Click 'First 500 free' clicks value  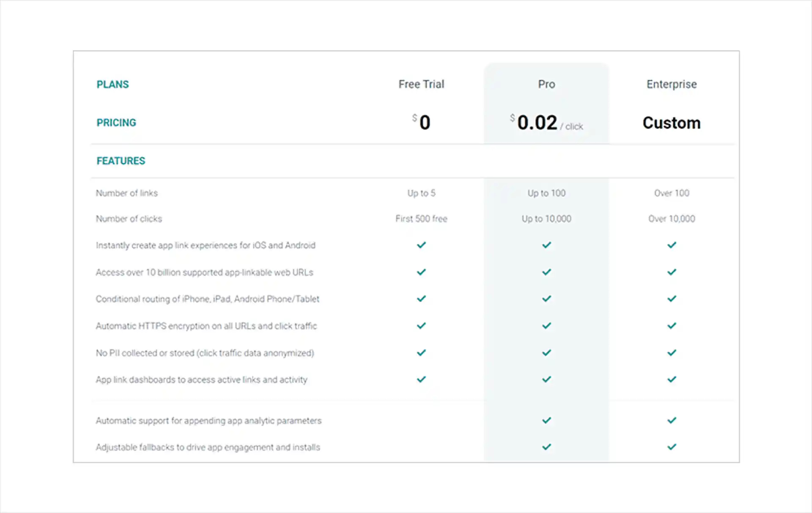(421, 219)
